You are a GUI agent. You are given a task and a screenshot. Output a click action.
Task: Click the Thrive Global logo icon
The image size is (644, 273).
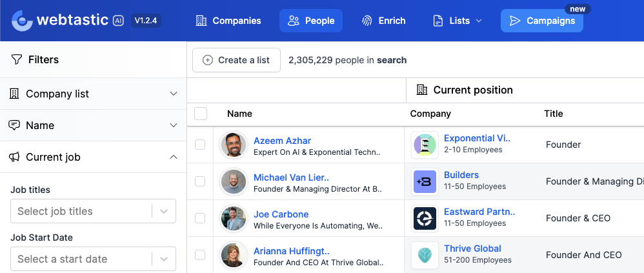[425, 255]
